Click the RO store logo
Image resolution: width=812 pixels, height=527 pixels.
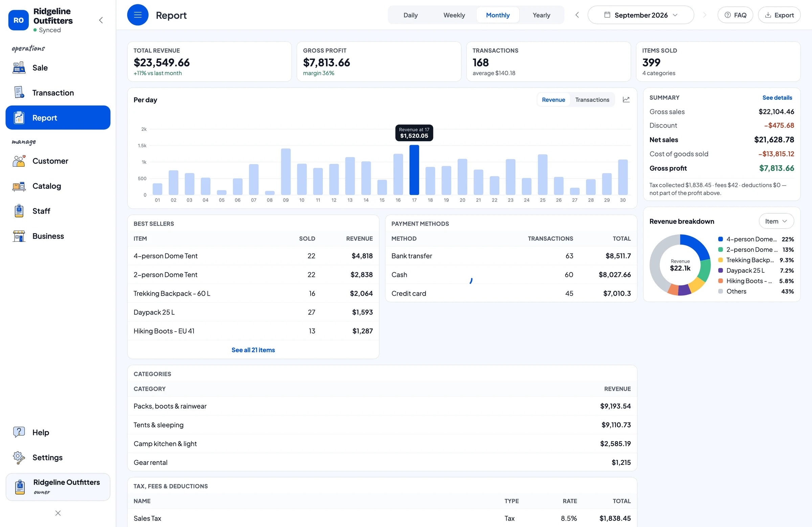[18, 20]
